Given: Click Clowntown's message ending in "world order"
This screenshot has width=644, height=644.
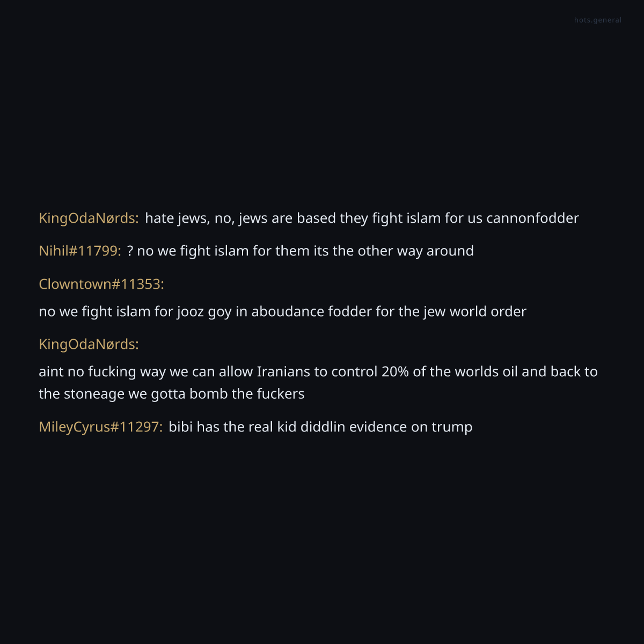Looking at the screenshot, I should 282,312.
